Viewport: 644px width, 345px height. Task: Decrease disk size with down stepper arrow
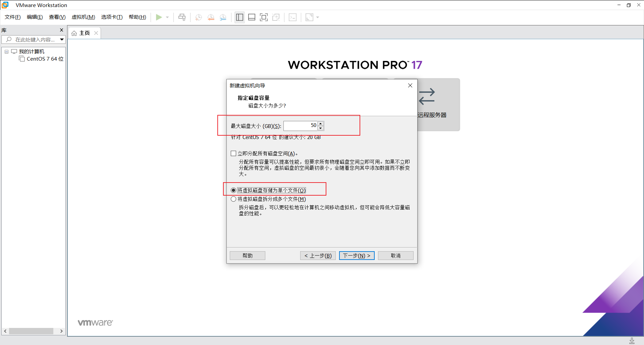[321, 128]
